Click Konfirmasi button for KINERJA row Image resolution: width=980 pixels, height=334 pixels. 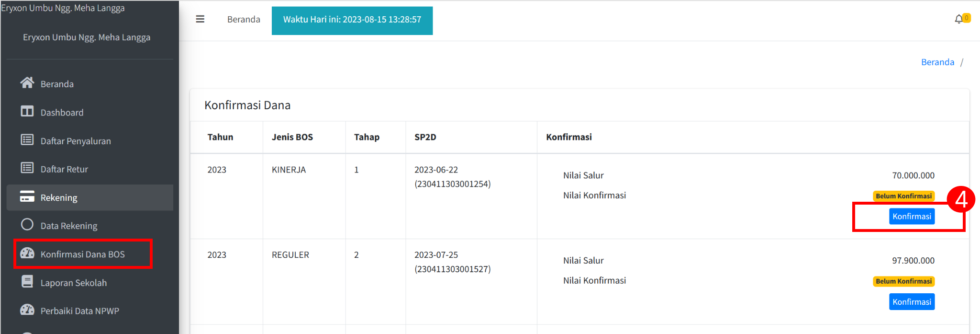pos(912,217)
